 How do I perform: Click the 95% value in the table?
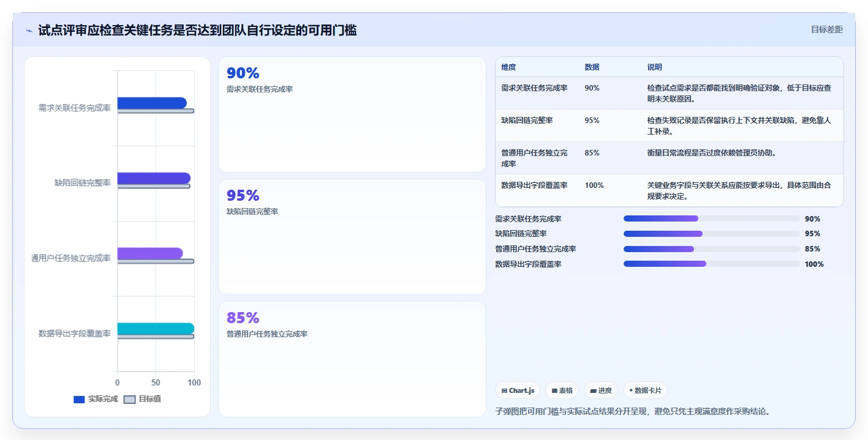click(x=592, y=121)
